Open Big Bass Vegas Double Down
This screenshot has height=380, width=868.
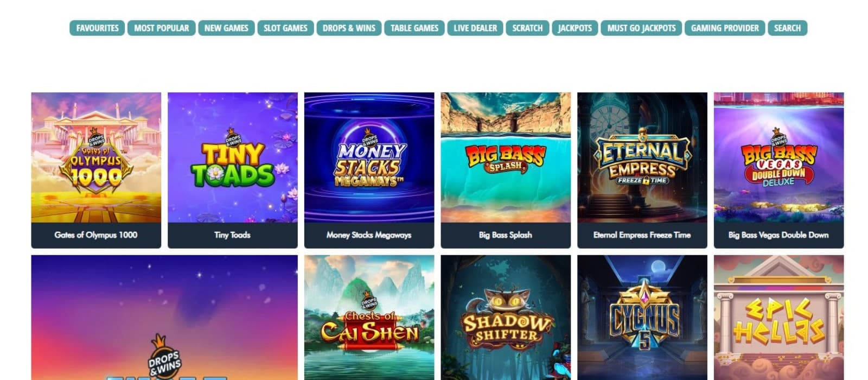click(779, 170)
